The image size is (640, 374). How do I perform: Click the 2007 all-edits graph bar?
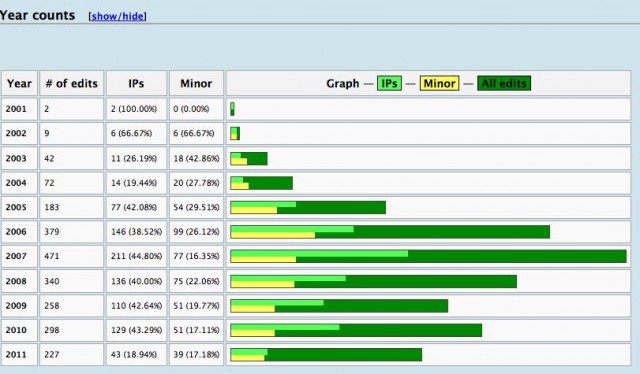point(428,256)
